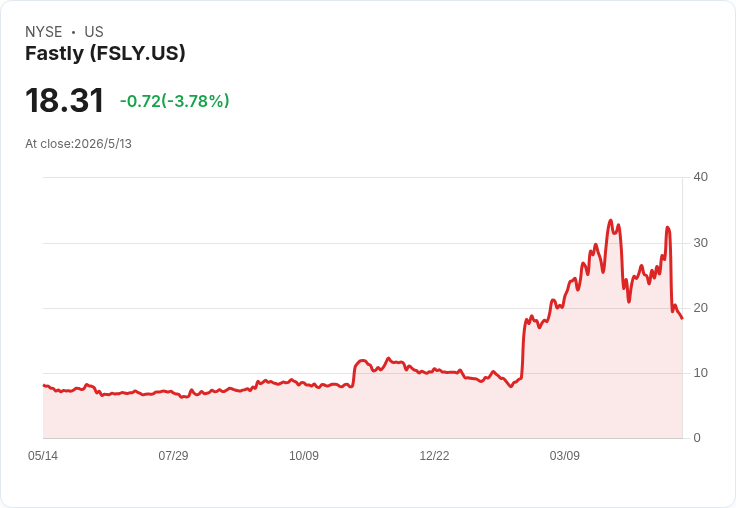Click the At close:2026/5/13 date text
The height and width of the screenshot is (508, 736).
pos(78,144)
